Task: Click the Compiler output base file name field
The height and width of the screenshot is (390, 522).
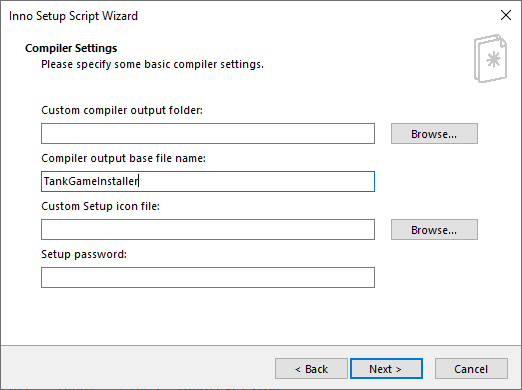Action: (208, 182)
